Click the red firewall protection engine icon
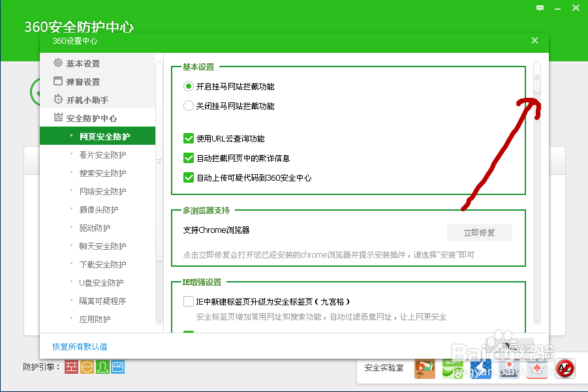 pyautogui.click(x=71, y=367)
